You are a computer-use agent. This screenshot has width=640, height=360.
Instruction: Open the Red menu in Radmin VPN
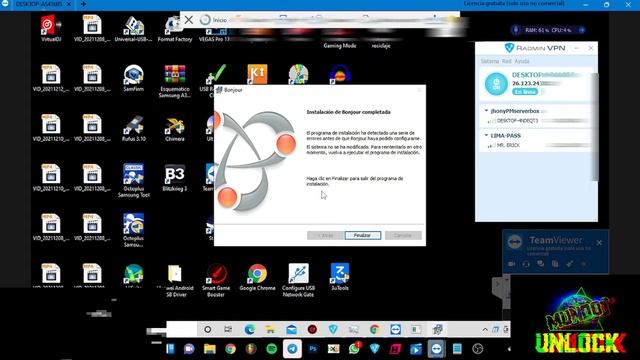tap(507, 61)
